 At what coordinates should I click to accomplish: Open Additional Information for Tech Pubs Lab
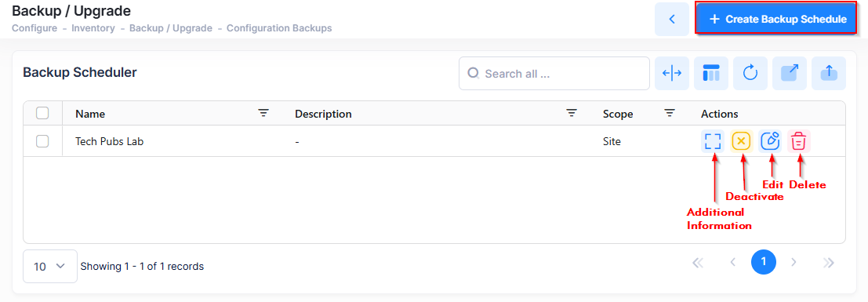pyautogui.click(x=714, y=141)
